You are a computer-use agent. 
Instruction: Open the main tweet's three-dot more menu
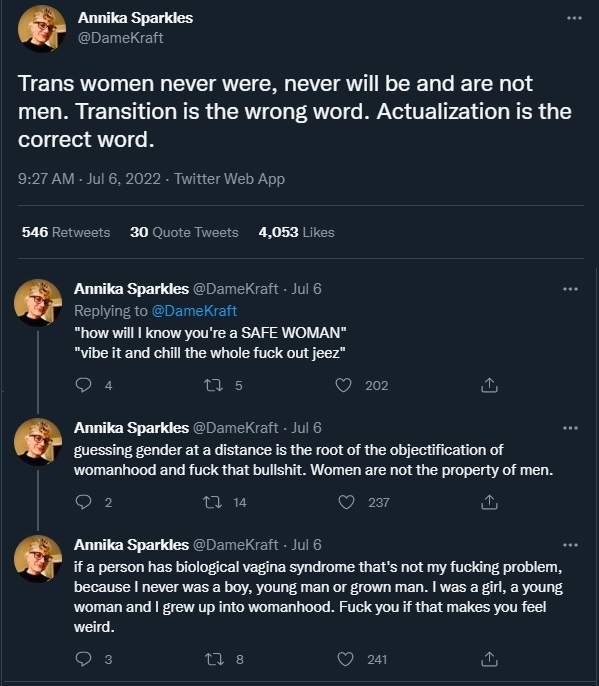click(x=574, y=18)
